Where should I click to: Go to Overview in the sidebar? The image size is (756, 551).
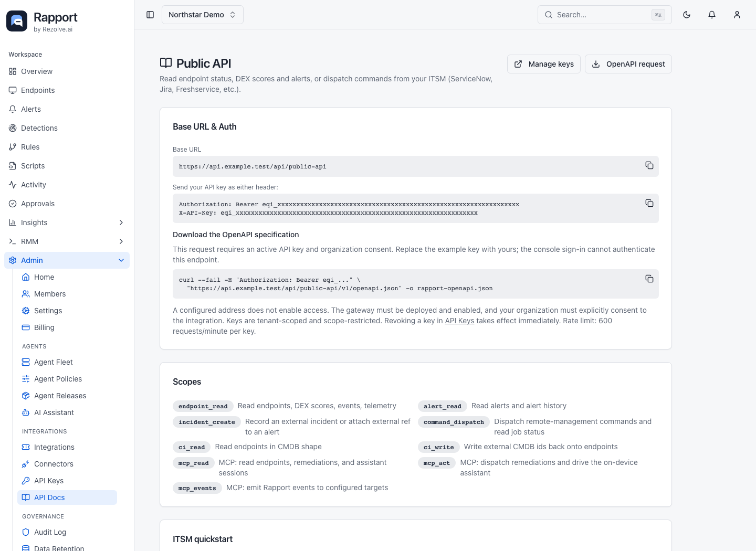(x=67, y=71)
